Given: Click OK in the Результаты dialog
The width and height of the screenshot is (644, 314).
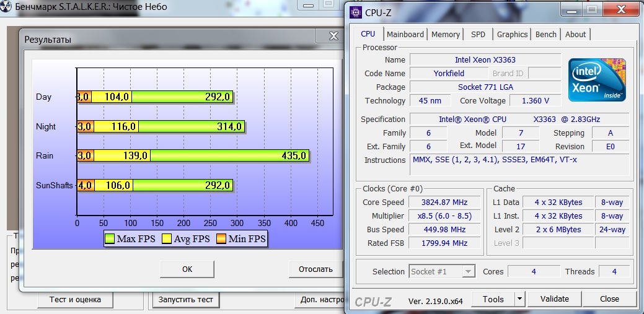Looking at the screenshot, I should (x=187, y=269).
